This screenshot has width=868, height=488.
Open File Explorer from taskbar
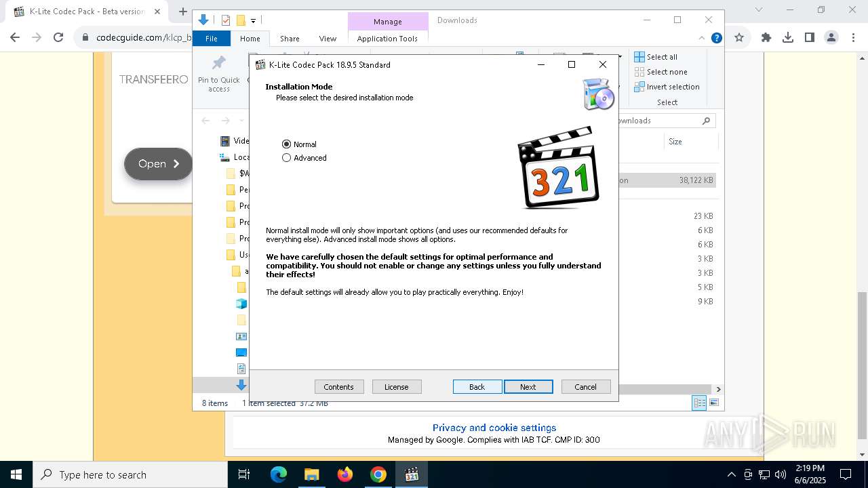click(x=311, y=474)
